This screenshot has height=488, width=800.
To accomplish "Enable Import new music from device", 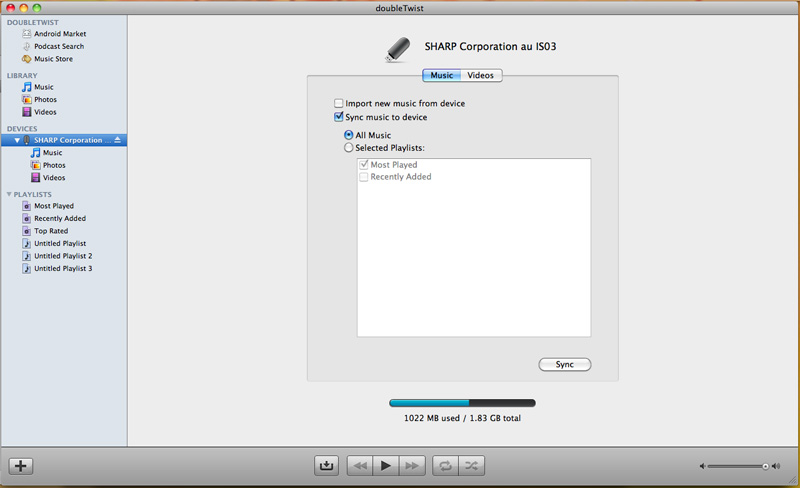I will point(338,103).
